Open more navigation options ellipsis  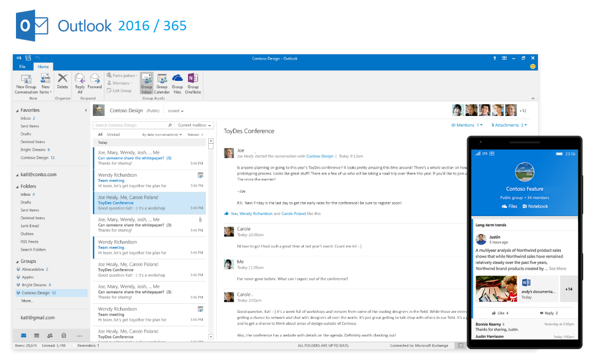coord(79,336)
